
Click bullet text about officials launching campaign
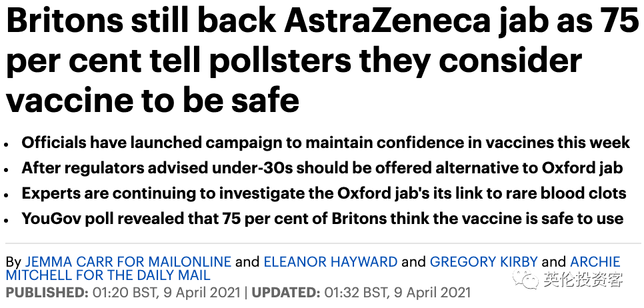325,143
